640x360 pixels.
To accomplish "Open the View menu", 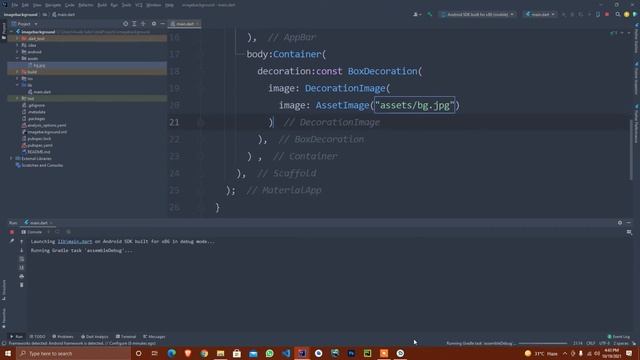I will (37, 5).
